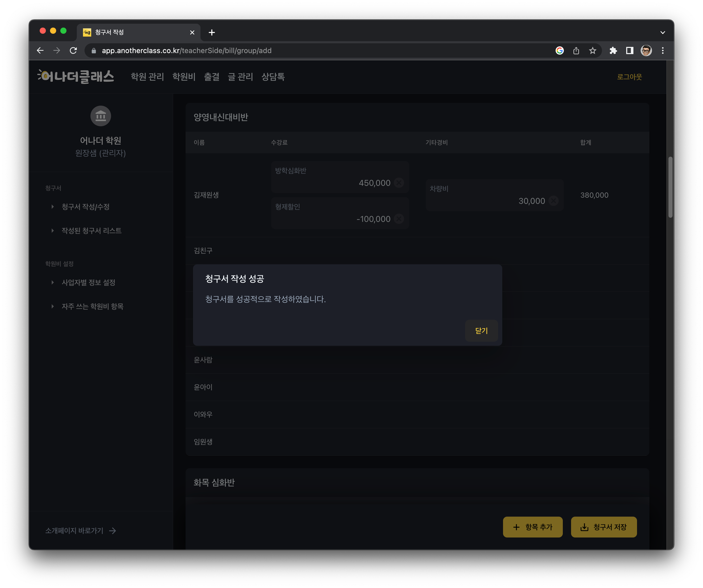Click the Google icon in address bar
The width and height of the screenshot is (703, 588).
560,51
